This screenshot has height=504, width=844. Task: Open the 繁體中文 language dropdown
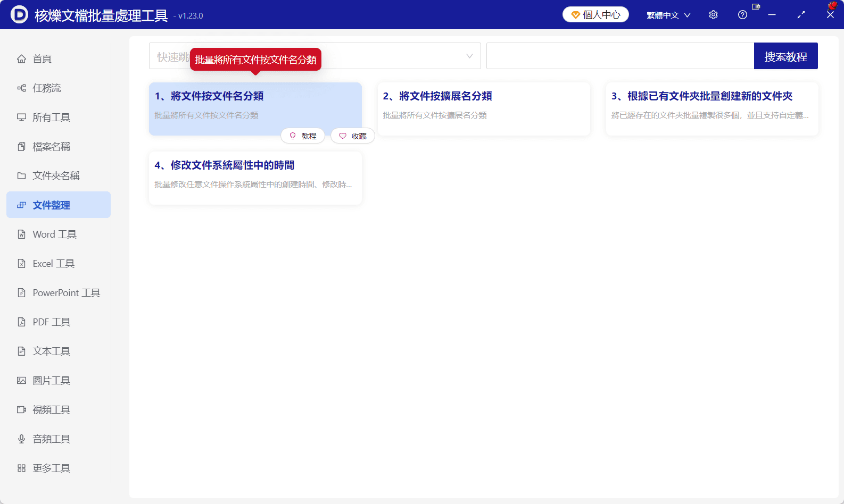coord(668,15)
